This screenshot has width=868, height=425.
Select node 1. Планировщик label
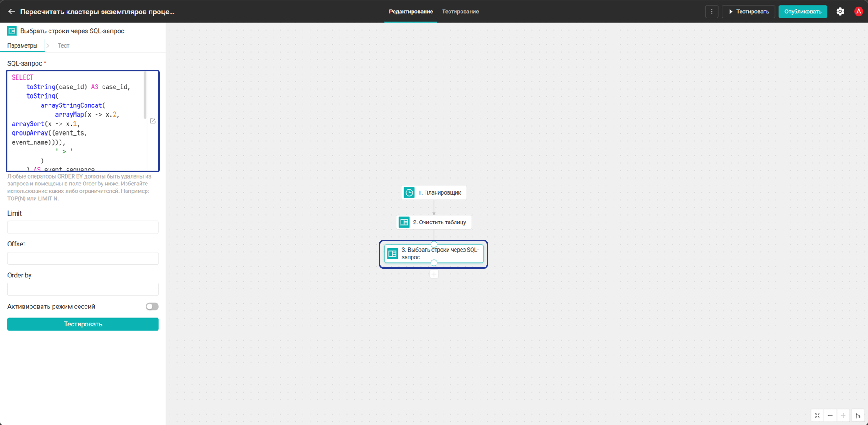[440, 193]
